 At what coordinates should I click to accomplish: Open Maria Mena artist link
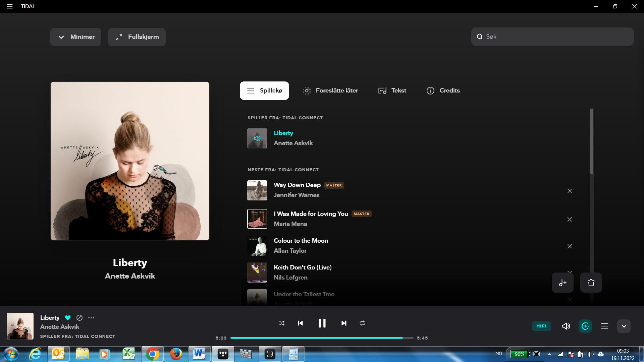(x=290, y=224)
